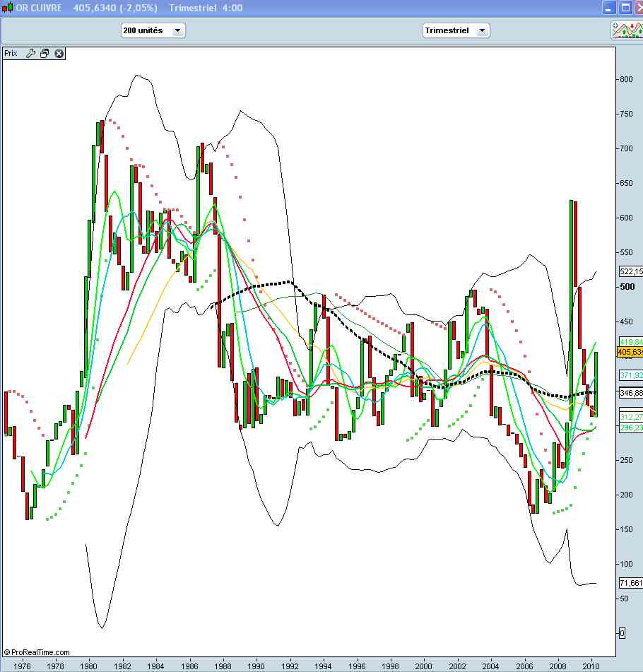The image size is (643, 672).
Task: Click the 1990 year on the time axis
Action: (256, 666)
